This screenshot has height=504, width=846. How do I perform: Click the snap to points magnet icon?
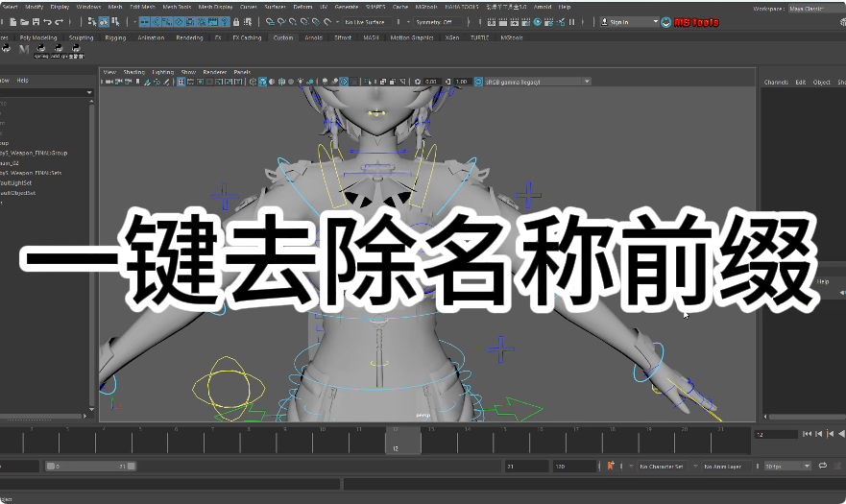293,22
